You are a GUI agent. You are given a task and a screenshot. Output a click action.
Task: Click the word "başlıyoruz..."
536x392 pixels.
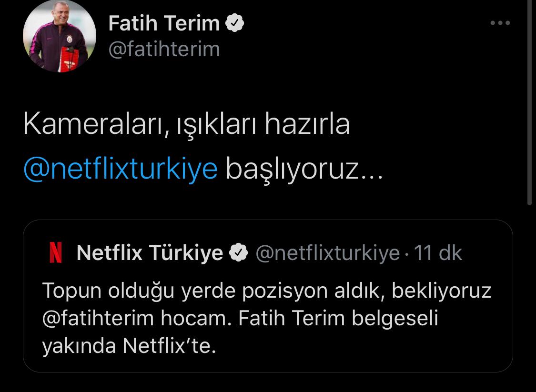(x=304, y=169)
